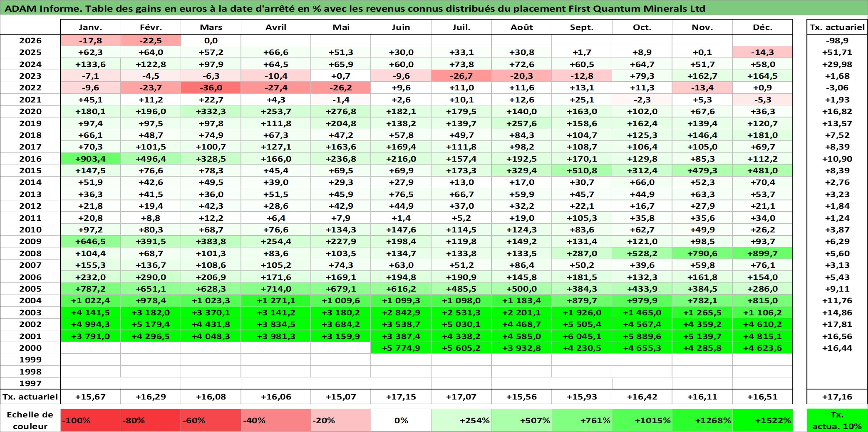This screenshot has width=868, height=432.
Task: Select the overall actuarial rate +17,16
Action: pos(837,397)
